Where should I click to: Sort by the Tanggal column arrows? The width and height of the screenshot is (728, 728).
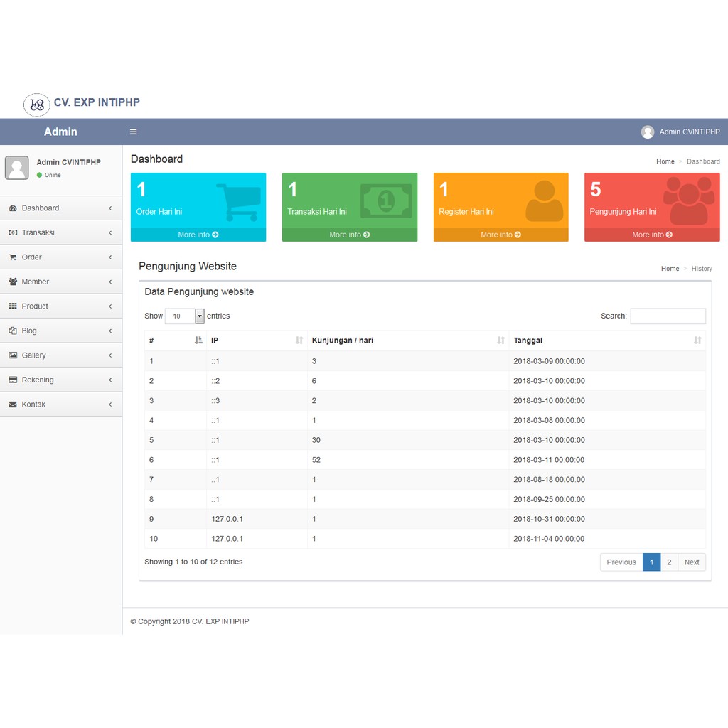click(697, 341)
